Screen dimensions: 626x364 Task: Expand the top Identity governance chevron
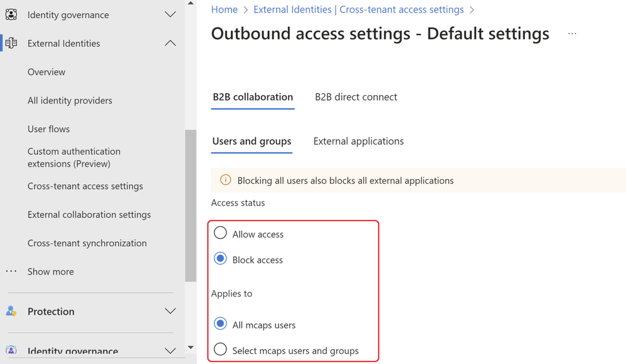(x=170, y=14)
